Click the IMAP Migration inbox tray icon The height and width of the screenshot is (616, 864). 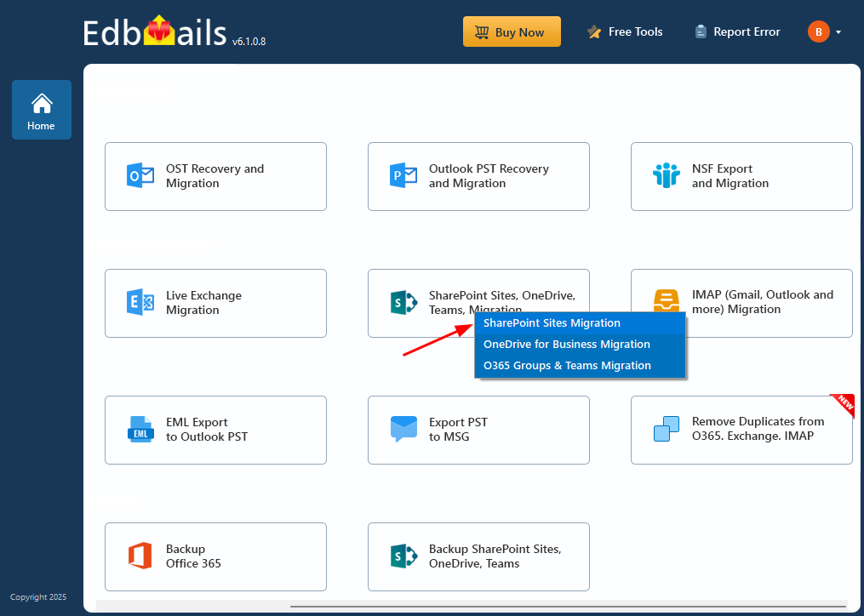click(x=667, y=300)
